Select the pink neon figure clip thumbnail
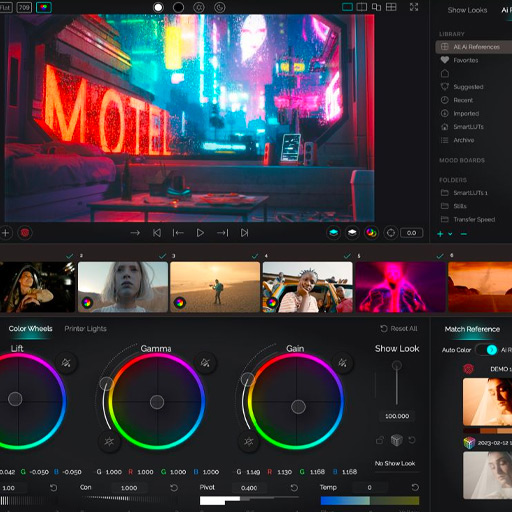The height and width of the screenshot is (512, 512). coord(401,287)
